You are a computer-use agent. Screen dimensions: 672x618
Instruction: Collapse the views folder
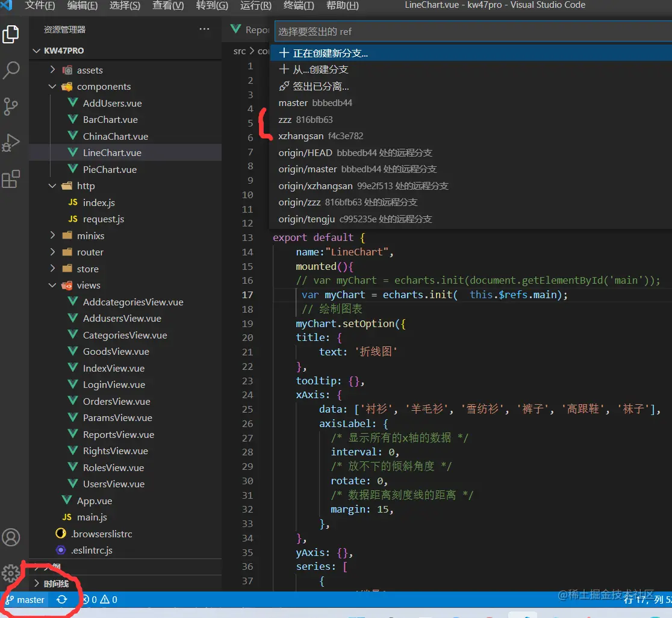tap(89, 286)
